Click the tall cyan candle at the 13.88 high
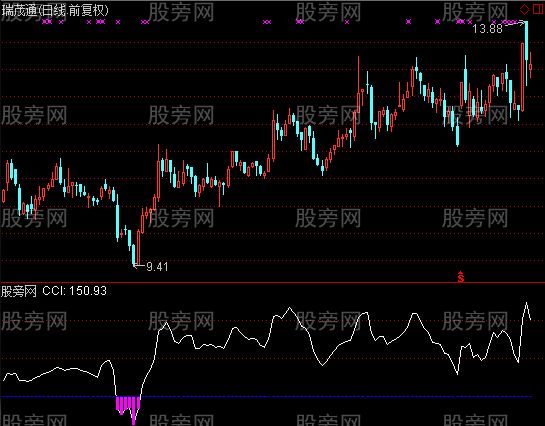This screenshot has height=426, width=545. (x=527, y=53)
